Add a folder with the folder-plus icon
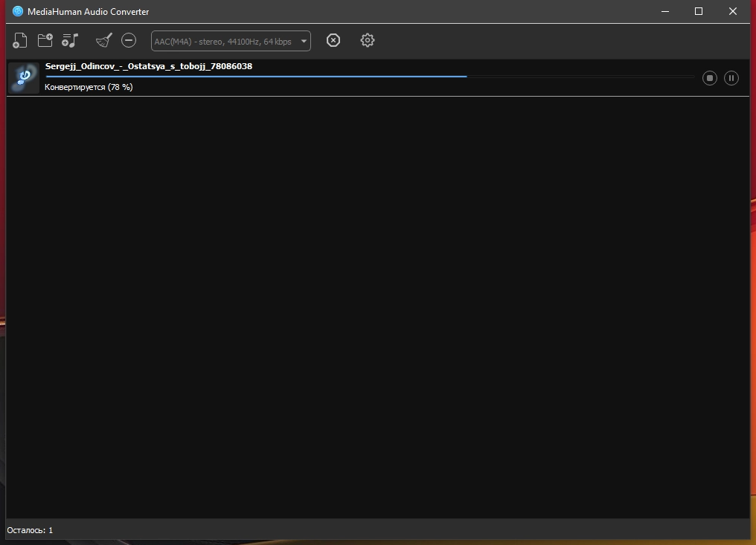756x545 pixels. point(45,40)
